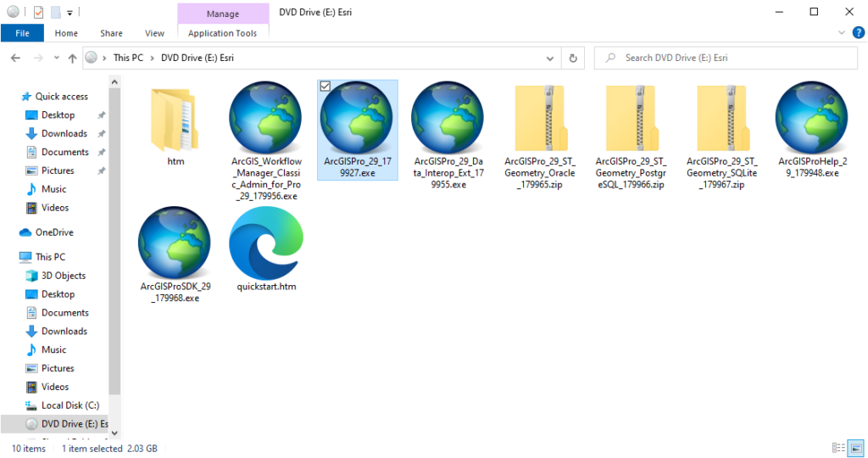Click the ArcGISProSDK_29_179968.exe file name

click(175, 293)
